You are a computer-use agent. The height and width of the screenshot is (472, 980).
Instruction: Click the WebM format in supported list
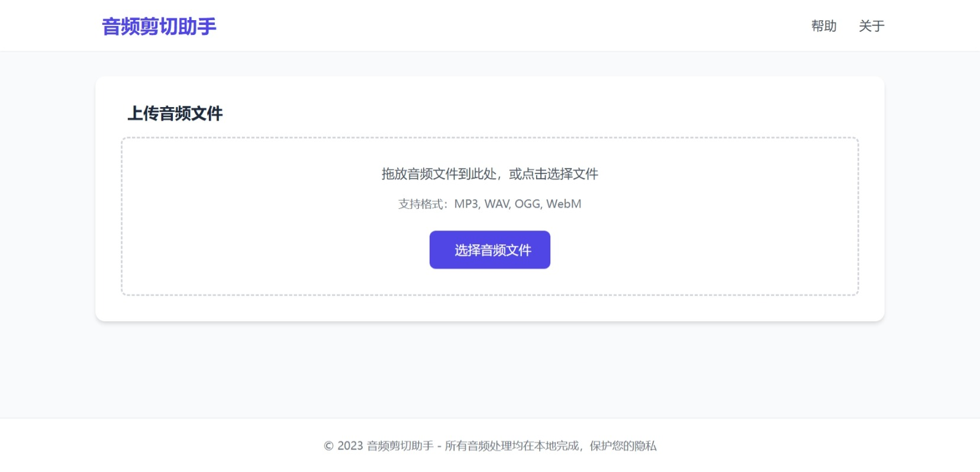[563, 204]
